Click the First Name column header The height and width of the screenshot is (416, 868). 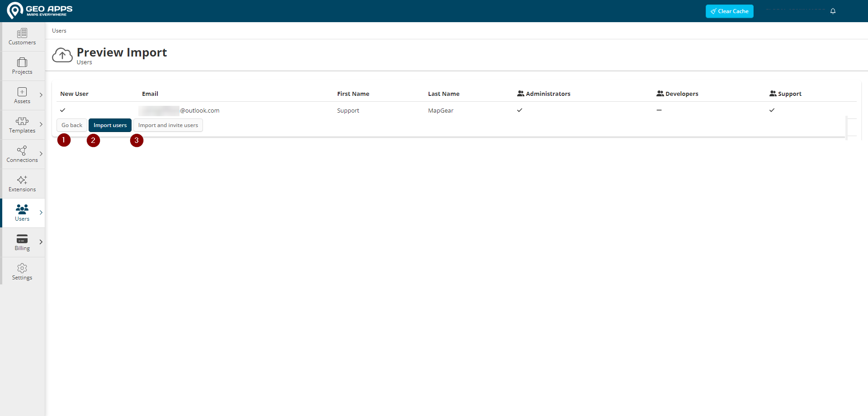coord(353,94)
